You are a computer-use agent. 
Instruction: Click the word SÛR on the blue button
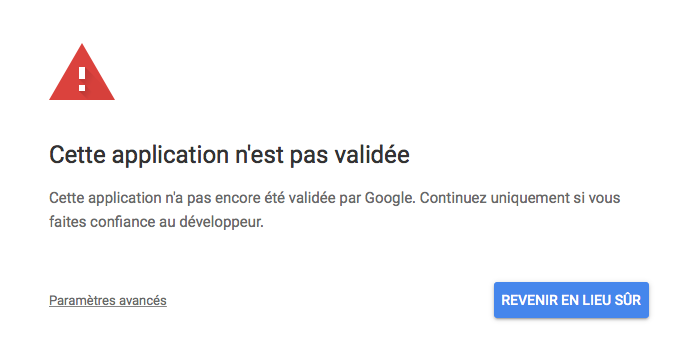click(628, 300)
